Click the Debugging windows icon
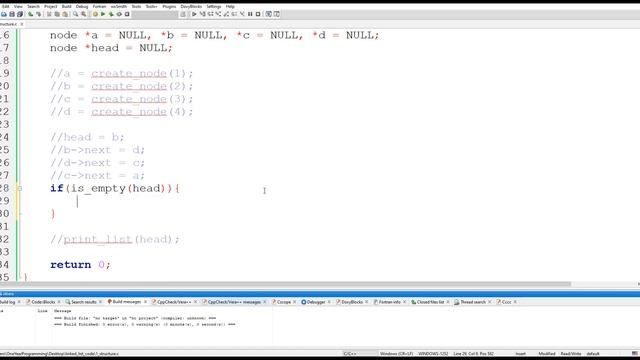Viewport: 640px width, 360px height. tap(269, 14)
